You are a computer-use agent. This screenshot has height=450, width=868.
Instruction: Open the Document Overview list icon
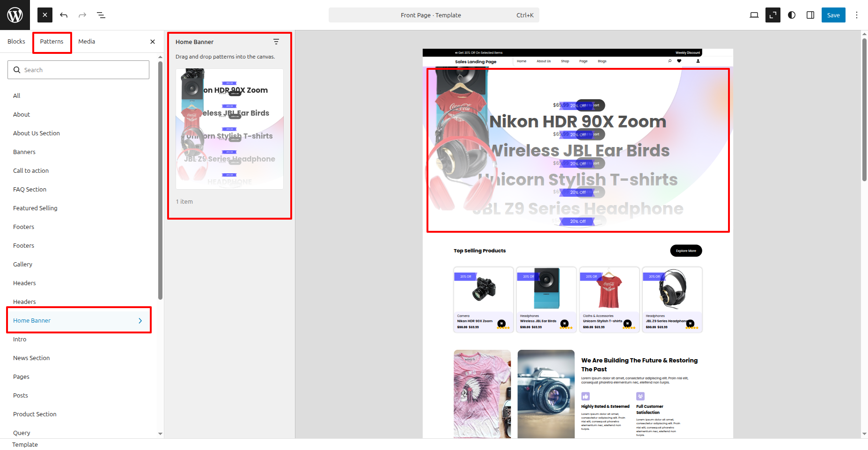point(101,15)
